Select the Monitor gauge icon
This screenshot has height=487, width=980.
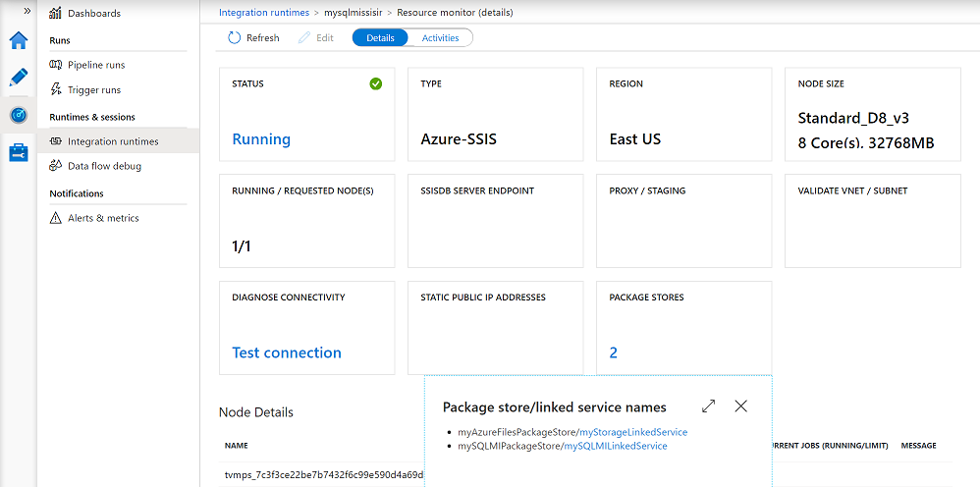pos(19,115)
